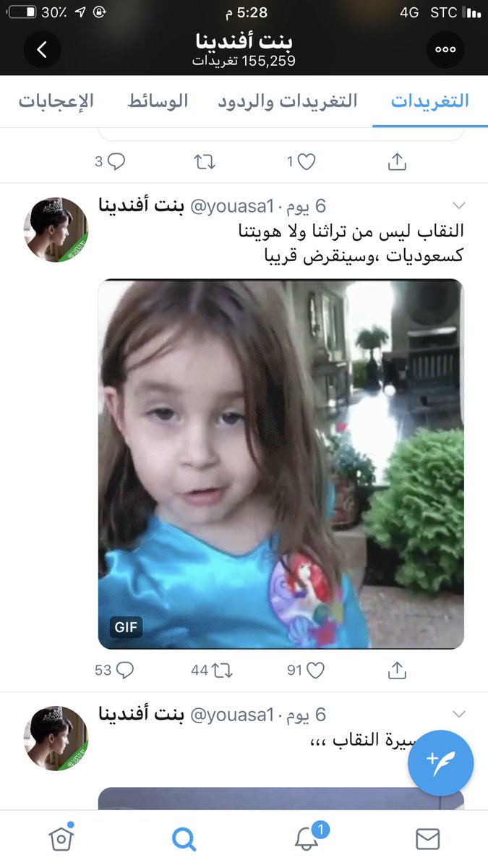488x868 pixels.
Task: Switch to the التغريدات والردود tab
Action: (x=288, y=101)
